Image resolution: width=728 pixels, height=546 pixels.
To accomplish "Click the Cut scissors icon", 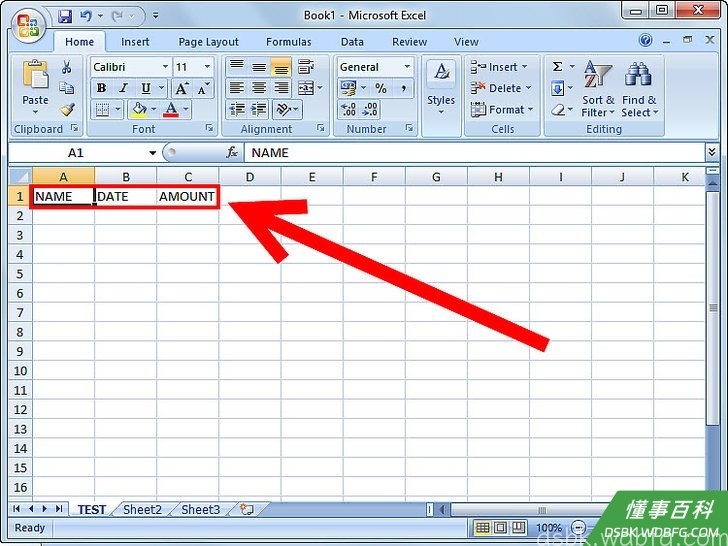I will (66, 67).
